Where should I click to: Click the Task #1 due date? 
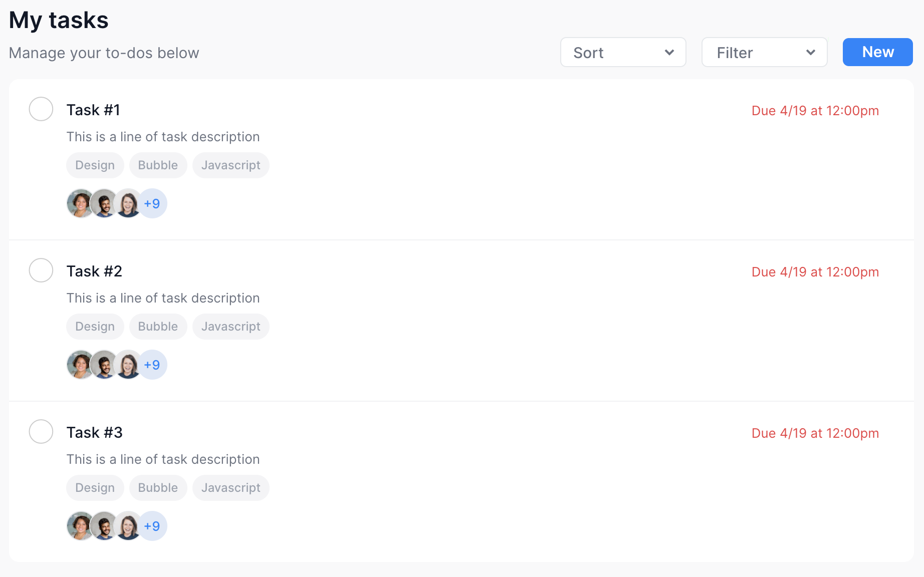click(x=815, y=111)
